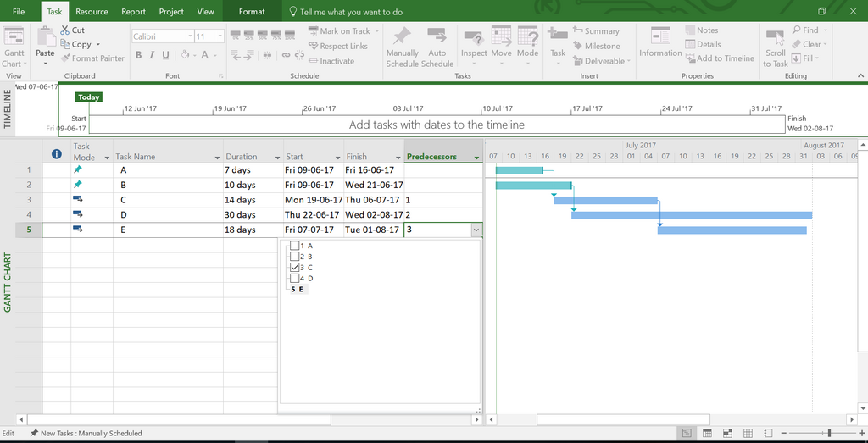Uncheck predecessor C checkbox
Viewport: 868px width, 443px height.
pos(294,268)
